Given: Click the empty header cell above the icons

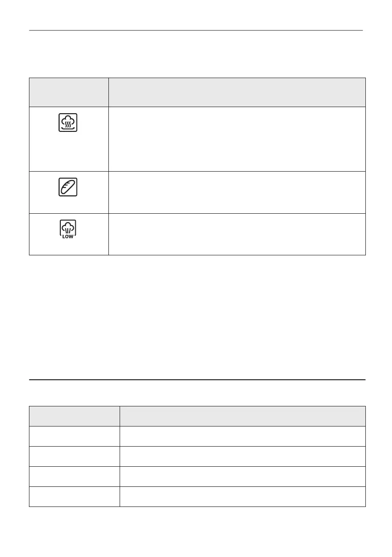Looking at the screenshot, I should click(69, 92).
